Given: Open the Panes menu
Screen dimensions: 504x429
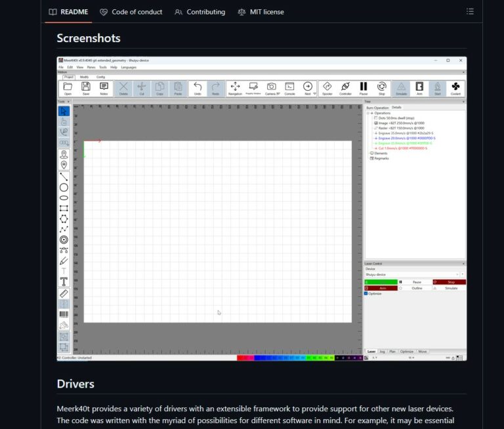Looking at the screenshot, I should click(91, 67).
